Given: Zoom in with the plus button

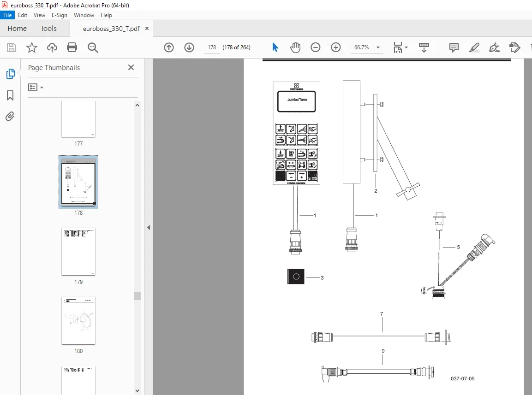Looking at the screenshot, I should click(336, 47).
